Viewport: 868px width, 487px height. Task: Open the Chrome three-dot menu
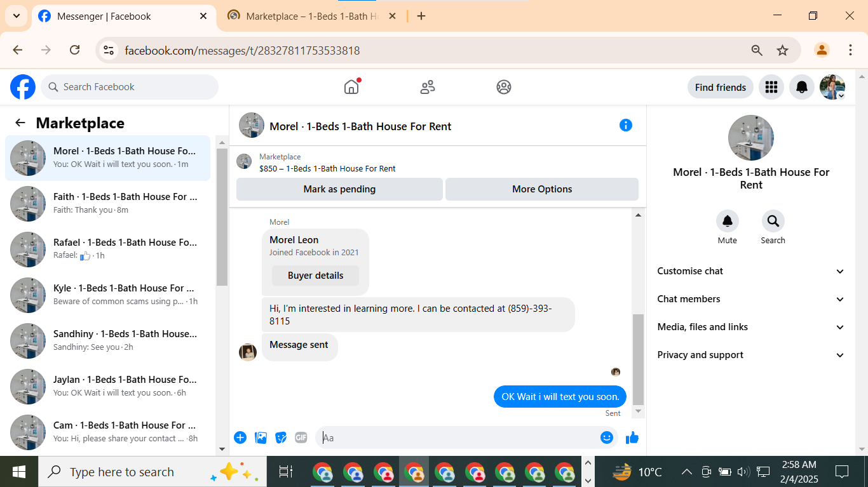pyautogui.click(x=850, y=50)
